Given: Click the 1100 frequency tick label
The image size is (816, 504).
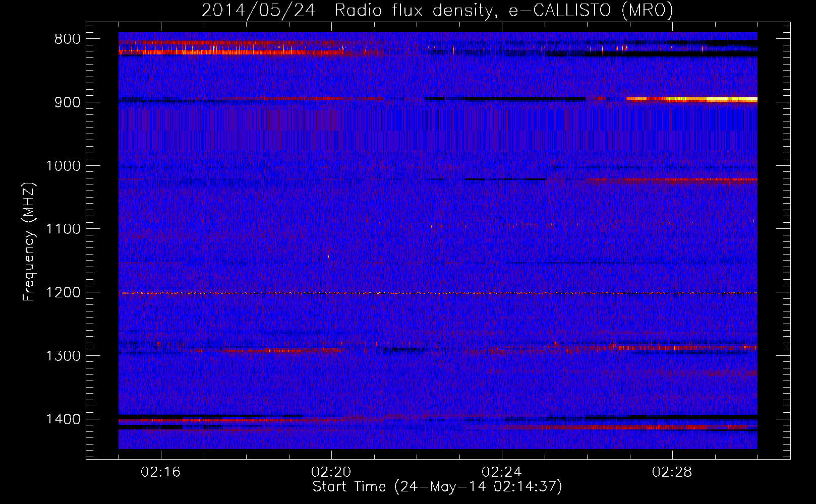Looking at the screenshot, I should 63,229.
